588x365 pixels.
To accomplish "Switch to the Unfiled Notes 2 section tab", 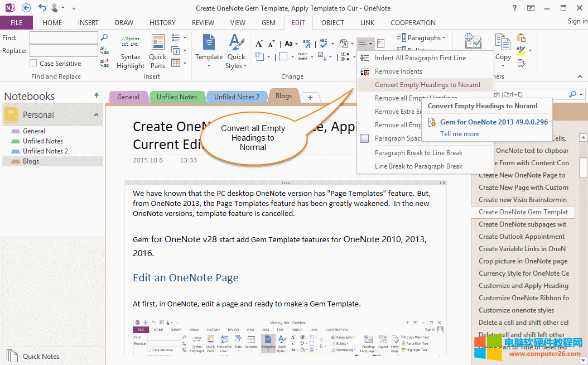I will pos(237,97).
